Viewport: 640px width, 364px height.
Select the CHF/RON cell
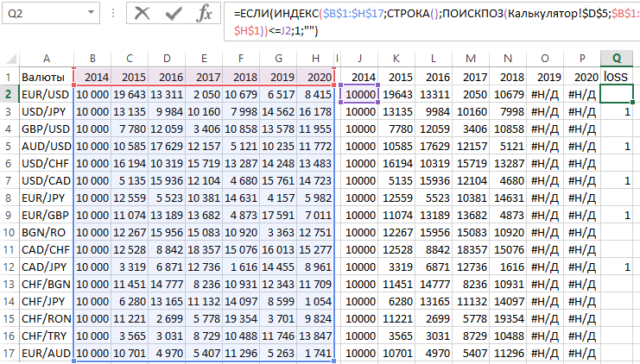[x=47, y=319]
